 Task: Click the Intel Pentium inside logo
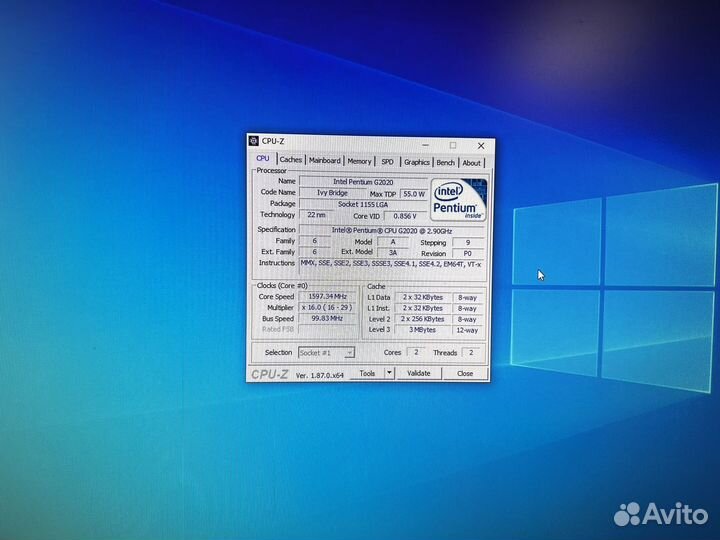[x=458, y=200]
